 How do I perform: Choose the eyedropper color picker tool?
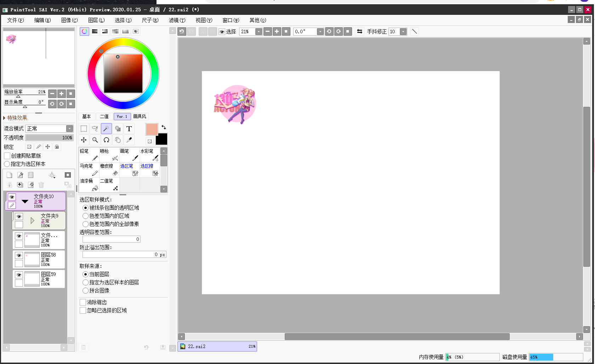129,140
